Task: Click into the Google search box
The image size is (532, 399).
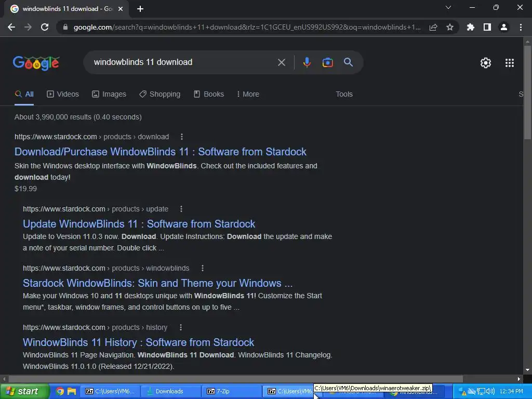Action: pyautogui.click(x=183, y=62)
